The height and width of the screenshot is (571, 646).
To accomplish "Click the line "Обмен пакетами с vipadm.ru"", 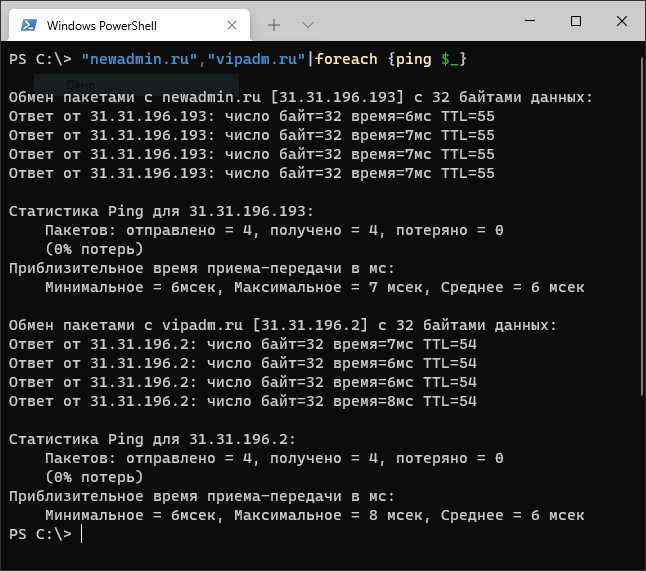I will click(x=283, y=325).
